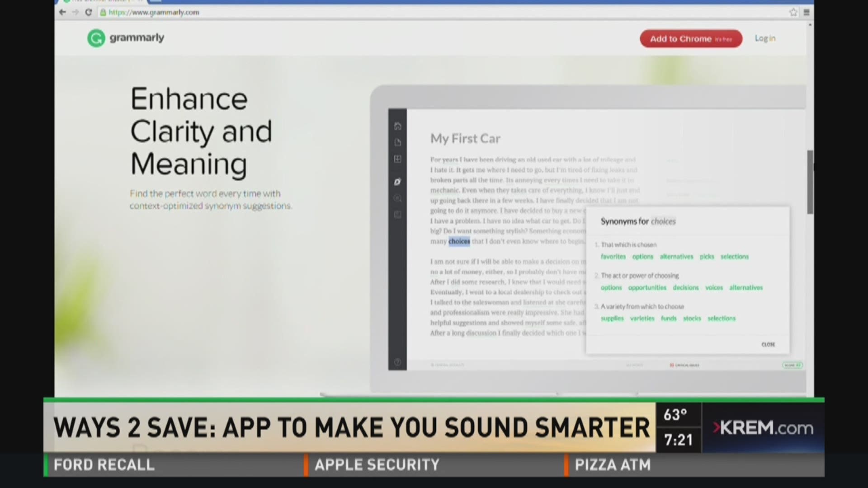Click the new document icon in sidebar

tap(397, 142)
